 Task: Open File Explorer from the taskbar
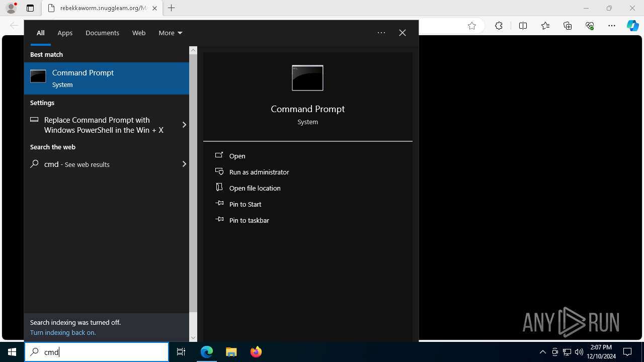[x=231, y=352]
